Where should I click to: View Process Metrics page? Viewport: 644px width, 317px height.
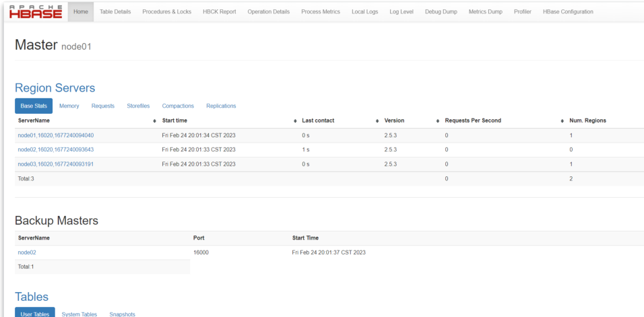[321, 12]
